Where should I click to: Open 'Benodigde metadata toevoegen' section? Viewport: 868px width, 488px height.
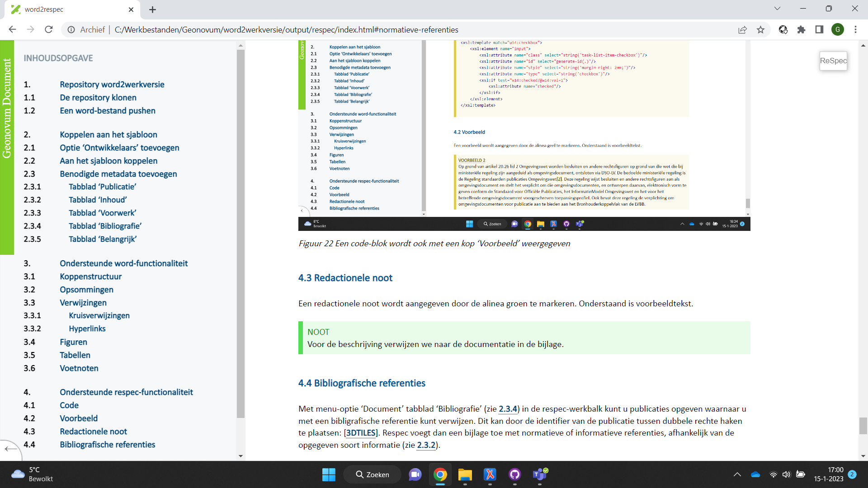[x=118, y=174]
